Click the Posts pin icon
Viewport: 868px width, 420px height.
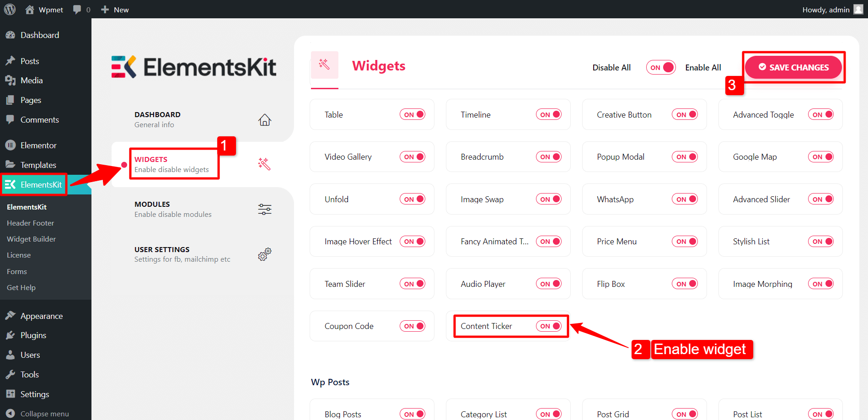[11, 61]
